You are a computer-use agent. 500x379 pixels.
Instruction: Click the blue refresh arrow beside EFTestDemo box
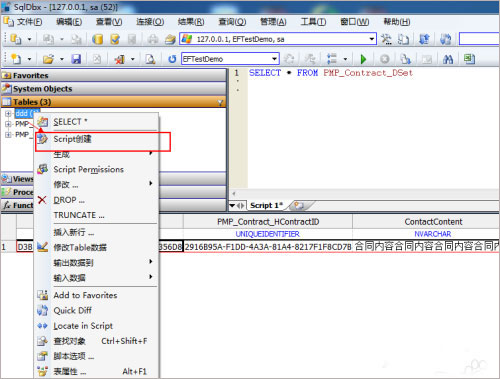(172, 59)
